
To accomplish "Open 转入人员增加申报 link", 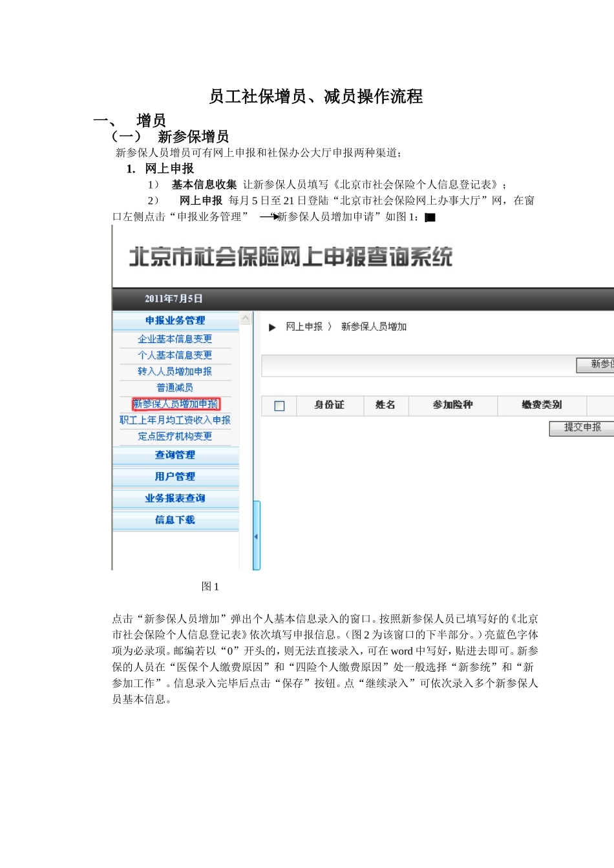I will tap(175, 371).
